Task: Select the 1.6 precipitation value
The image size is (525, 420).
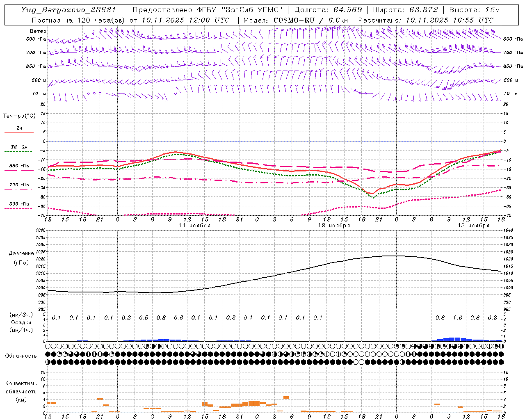Action: [x=457, y=318]
